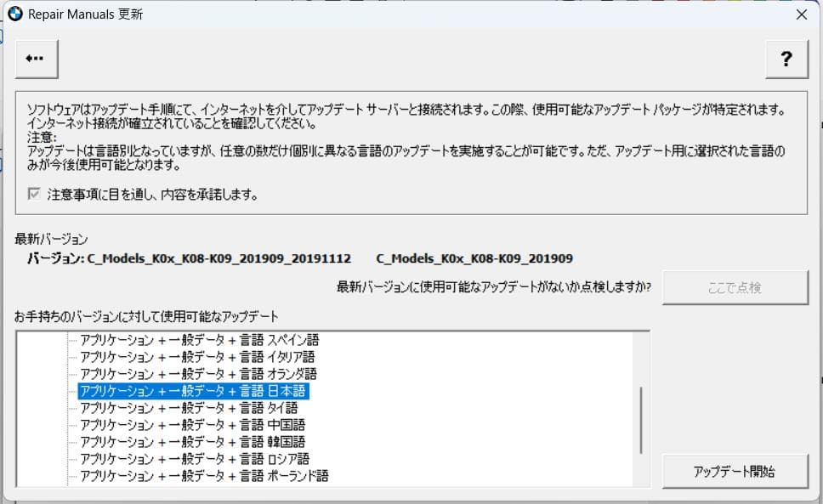Viewport: 823px width, 504px height.
Task: Click the update list vertical scrollbar
Action: tap(642, 421)
